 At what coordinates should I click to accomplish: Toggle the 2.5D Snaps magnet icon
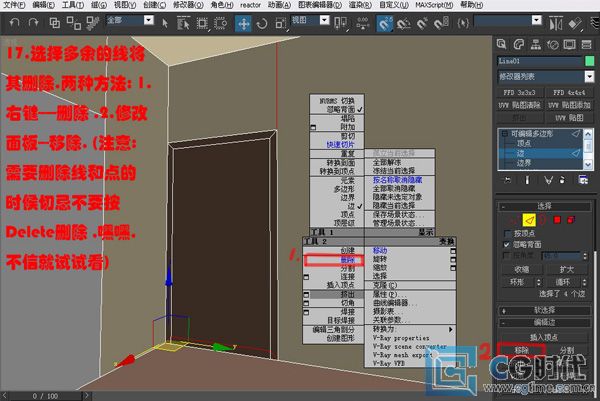point(384,24)
